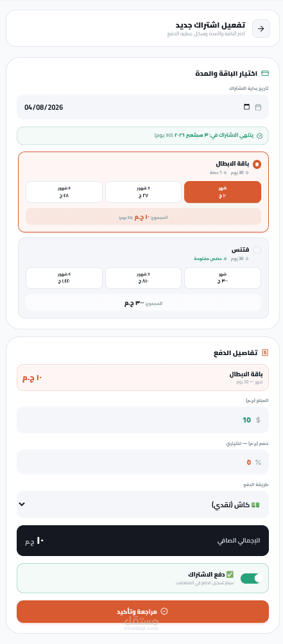Select the باقة الابطال radio button
283x644 pixels.
(257, 164)
